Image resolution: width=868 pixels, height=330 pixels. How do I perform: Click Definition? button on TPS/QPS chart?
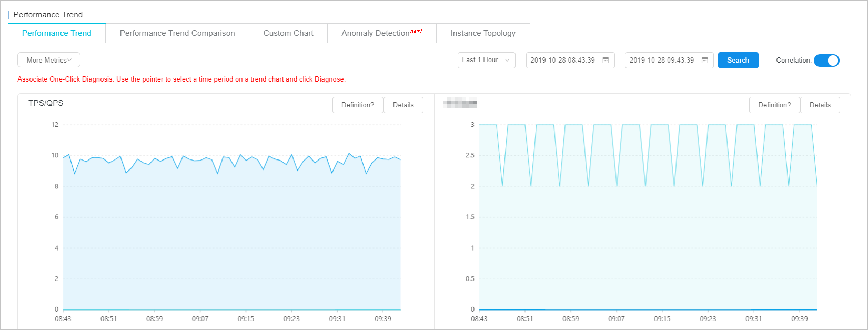pos(358,105)
